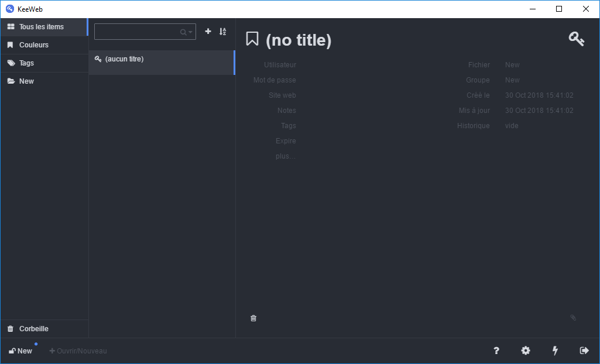This screenshot has height=364, width=600.
Task: Click Ouvrir/Nouveau to open a file
Action: 78,351
